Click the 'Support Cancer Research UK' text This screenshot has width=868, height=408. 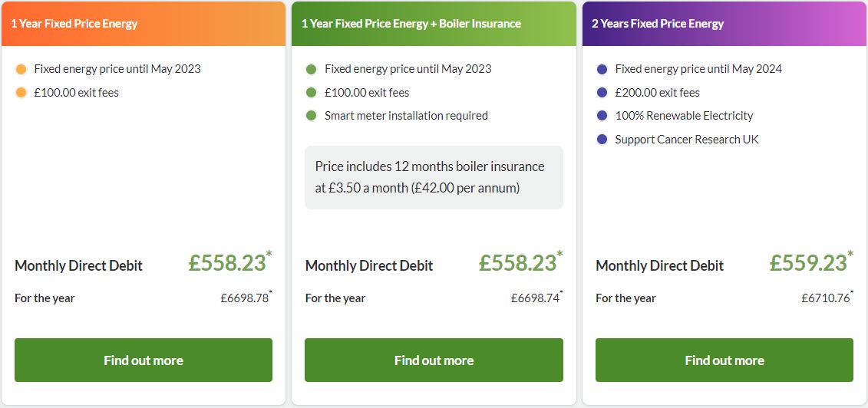coord(687,140)
